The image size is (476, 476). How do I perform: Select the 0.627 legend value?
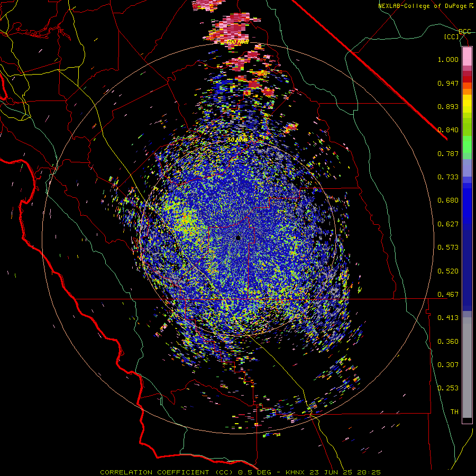coord(448,224)
